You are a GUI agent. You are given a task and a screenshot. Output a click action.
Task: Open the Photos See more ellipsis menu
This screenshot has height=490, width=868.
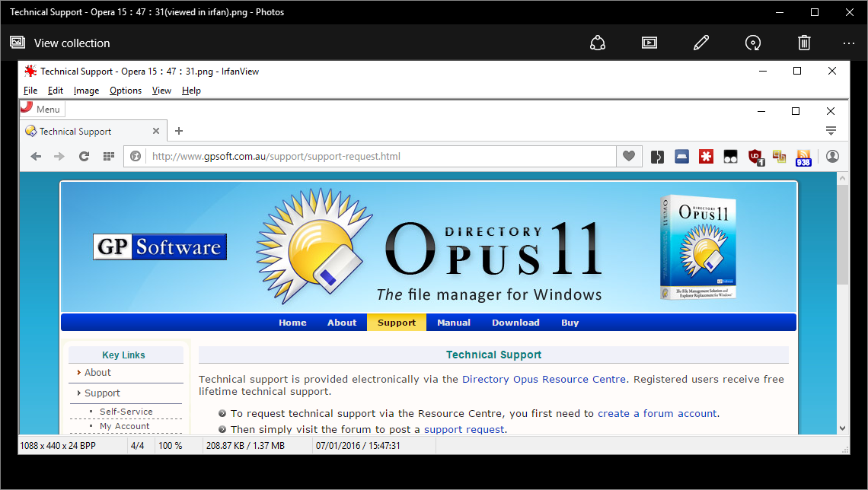tap(849, 43)
